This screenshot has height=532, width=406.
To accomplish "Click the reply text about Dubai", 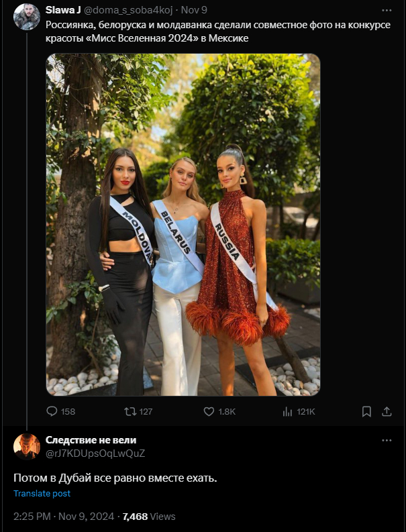I will (115, 478).
